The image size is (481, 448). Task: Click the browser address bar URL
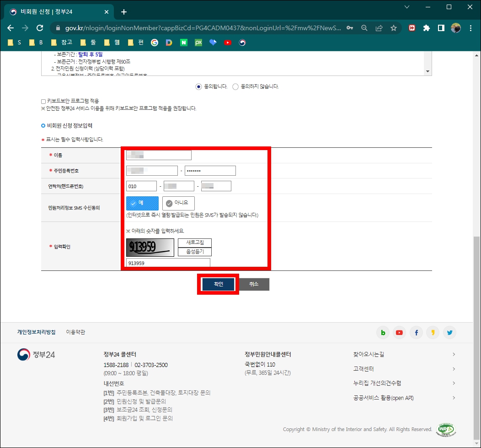(203, 28)
